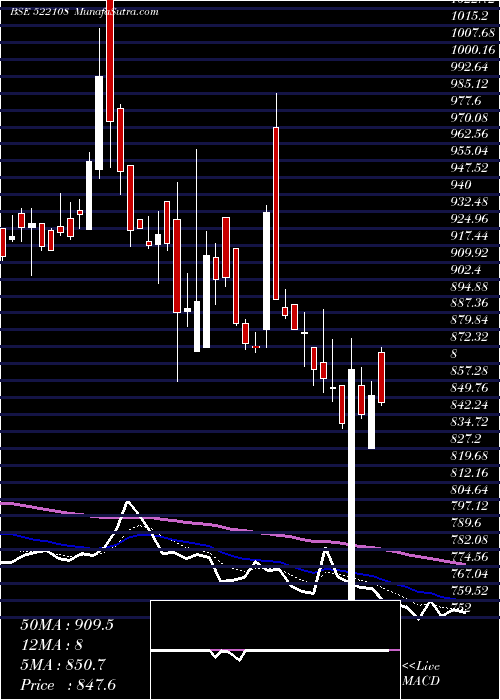This screenshot has height=700, width=500.
Task: Click the 879.84 price axis label
Action: (x=471, y=320)
